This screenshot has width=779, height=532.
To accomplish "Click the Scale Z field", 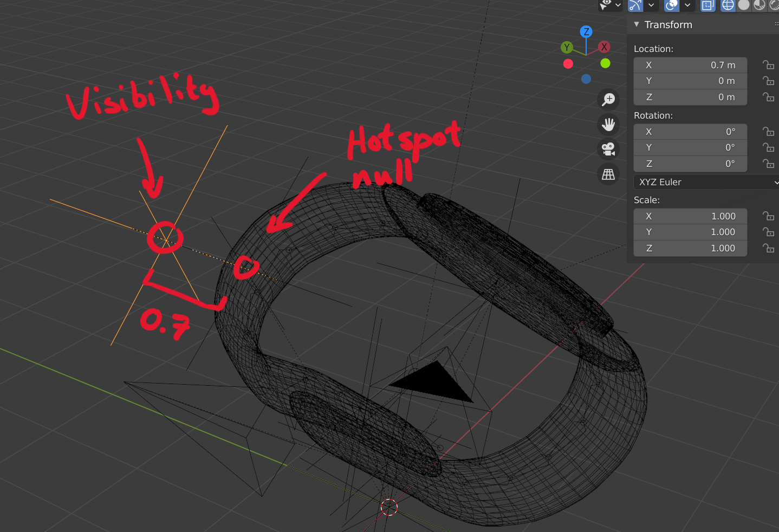I will point(690,248).
